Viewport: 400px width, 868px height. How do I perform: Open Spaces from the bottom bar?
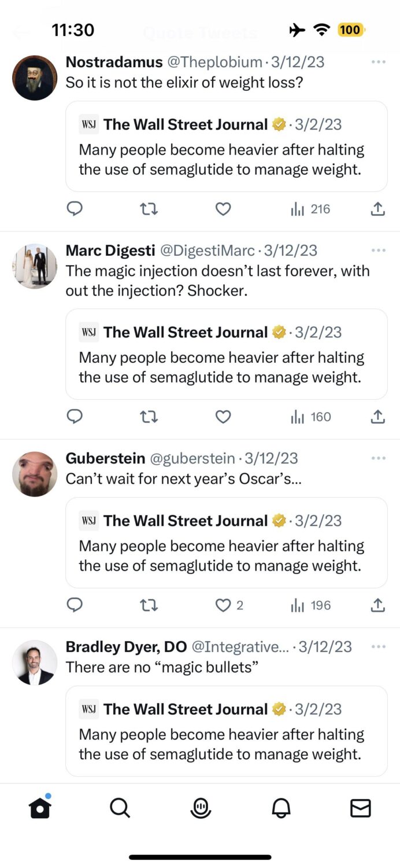[201, 808]
